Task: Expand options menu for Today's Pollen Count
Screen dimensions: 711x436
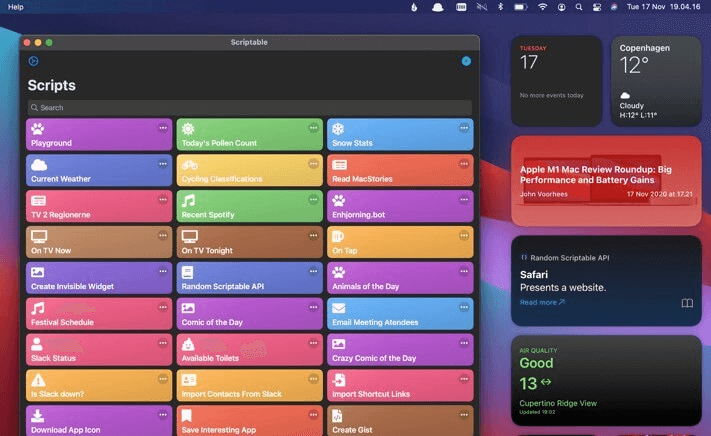Action: point(314,127)
